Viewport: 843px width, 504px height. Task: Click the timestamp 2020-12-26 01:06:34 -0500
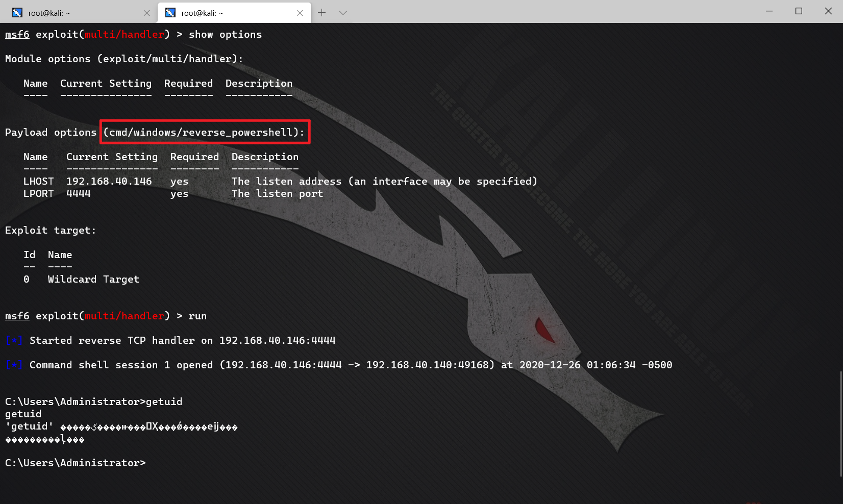click(596, 365)
